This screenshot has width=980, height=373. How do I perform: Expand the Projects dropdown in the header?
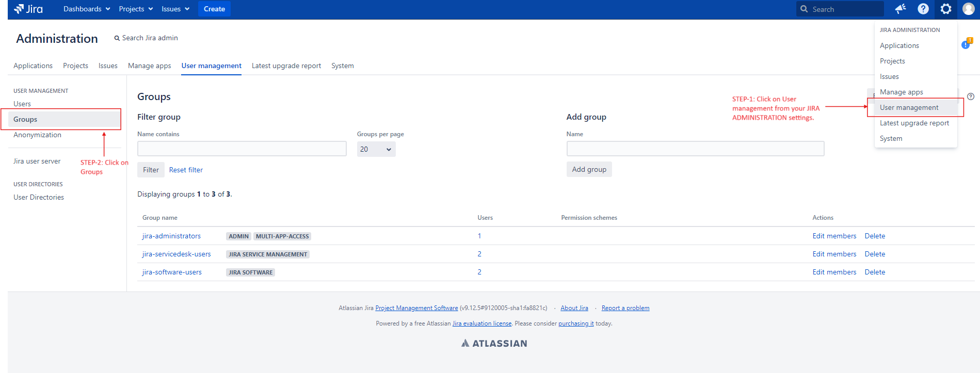136,9
